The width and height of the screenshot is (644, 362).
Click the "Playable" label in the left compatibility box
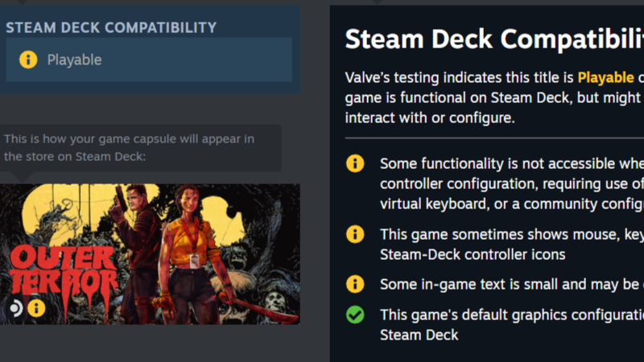[74, 60]
